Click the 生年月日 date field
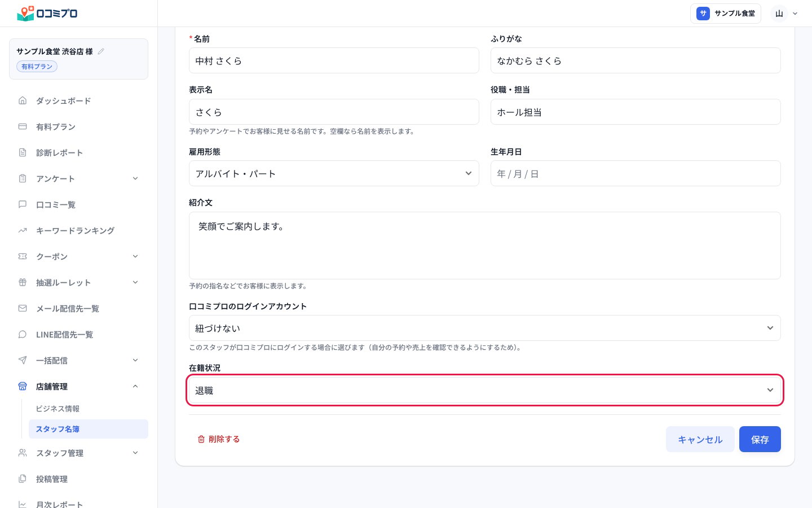The height and width of the screenshot is (508, 812). [636, 173]
